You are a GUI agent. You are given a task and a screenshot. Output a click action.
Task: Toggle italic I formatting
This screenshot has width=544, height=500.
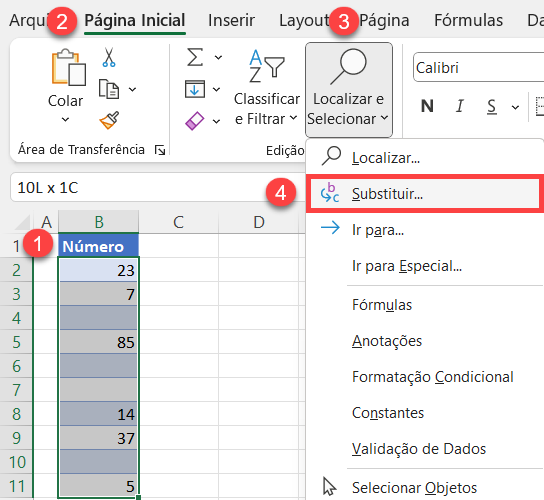click(x=460, y=106)
